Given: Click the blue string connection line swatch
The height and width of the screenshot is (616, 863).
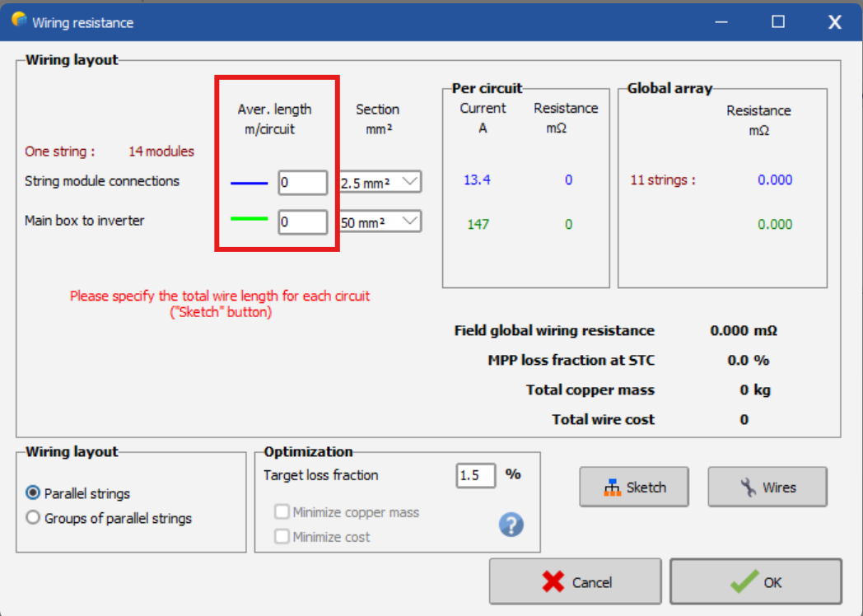Looking at the screenshot, I should pos(250,183).
